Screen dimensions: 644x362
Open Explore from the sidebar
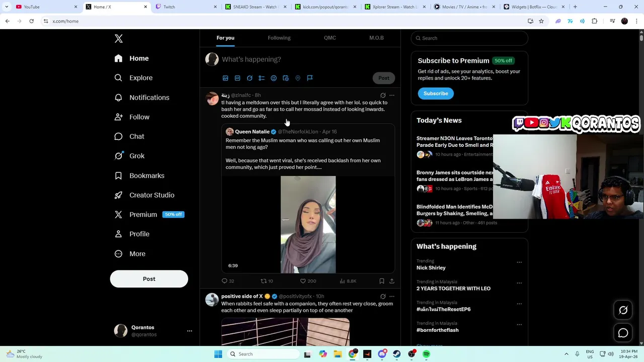pyautogui.click(x=133, y=78)
